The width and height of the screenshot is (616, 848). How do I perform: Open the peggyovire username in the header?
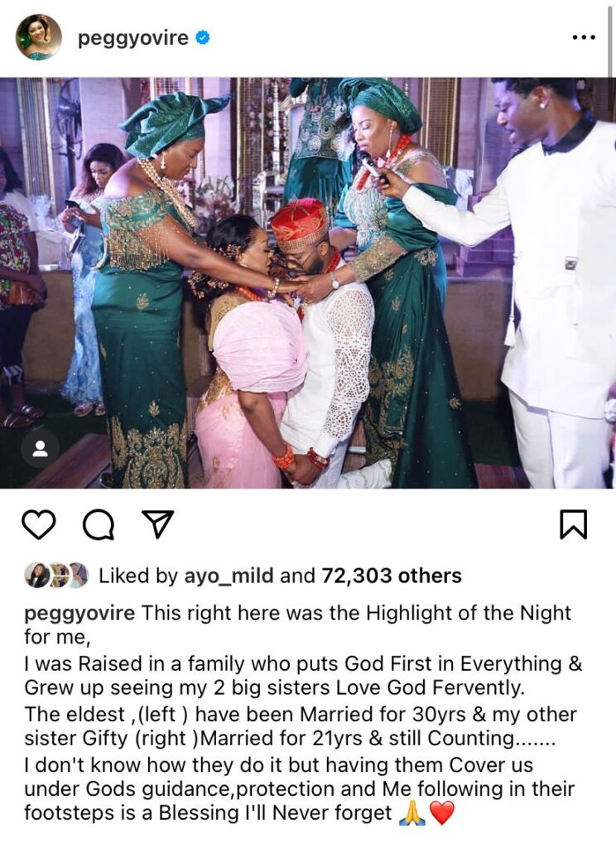click(x=133, y=38)
